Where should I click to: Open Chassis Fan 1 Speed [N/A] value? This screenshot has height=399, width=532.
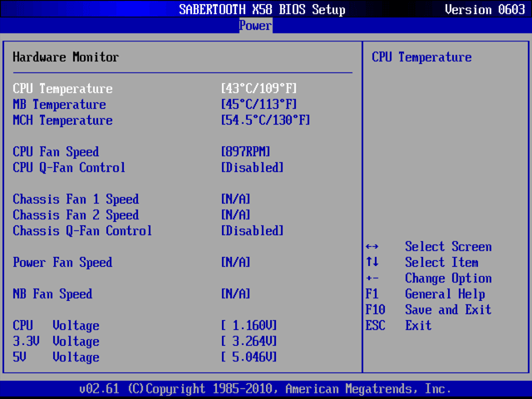click(x=236, y=199)
